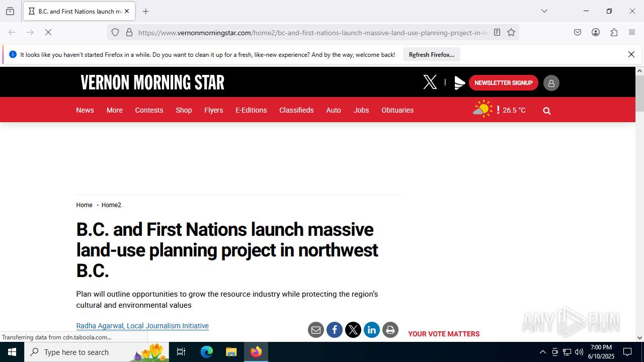Click the Newsletter Signup button
The height and width of the screenshot is (362, 644).
coord(504,83)
